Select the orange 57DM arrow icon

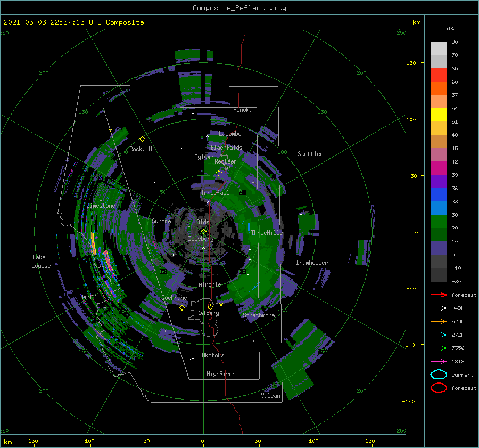coord(439,321)
